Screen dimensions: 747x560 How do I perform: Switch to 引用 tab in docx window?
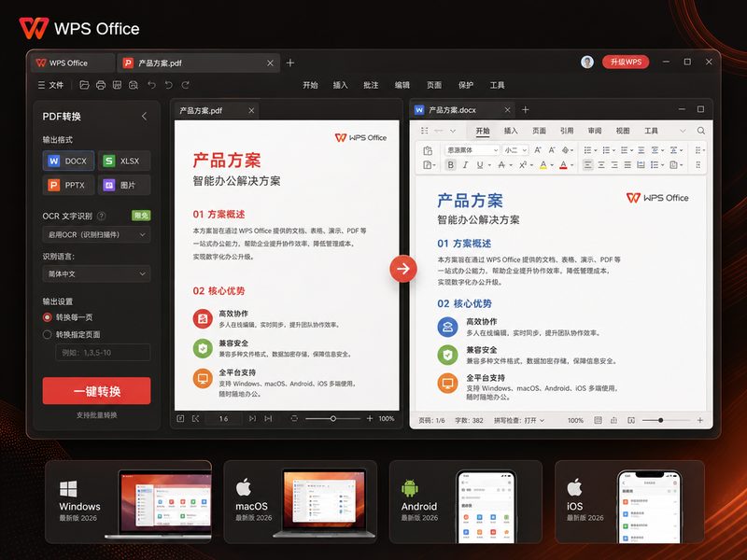click(567, 131)
